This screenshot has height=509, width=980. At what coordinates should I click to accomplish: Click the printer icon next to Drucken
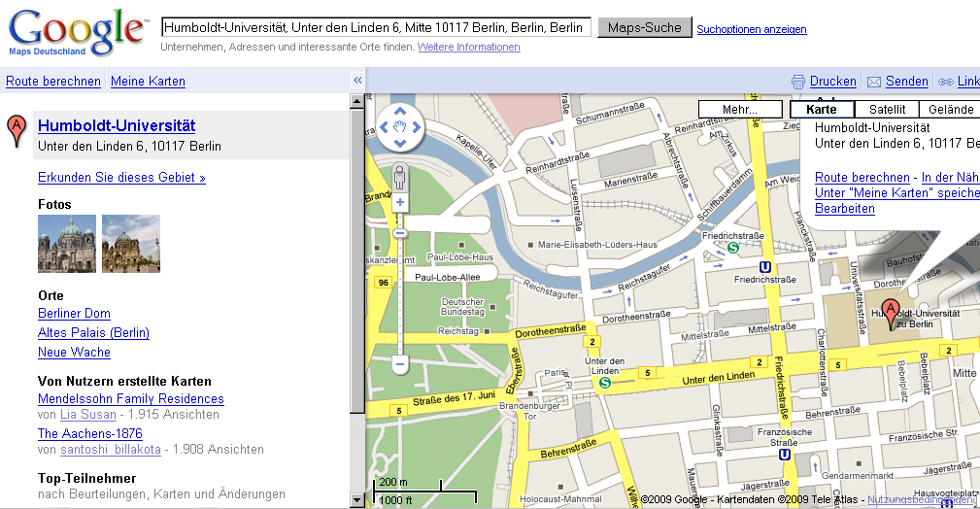[798, 82]
